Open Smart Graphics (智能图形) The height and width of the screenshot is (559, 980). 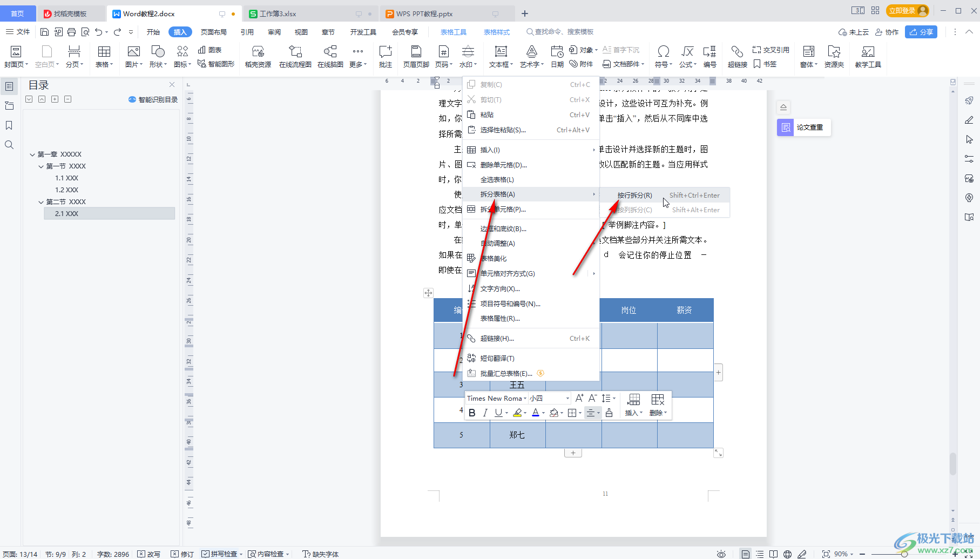[x=216, y=64]
